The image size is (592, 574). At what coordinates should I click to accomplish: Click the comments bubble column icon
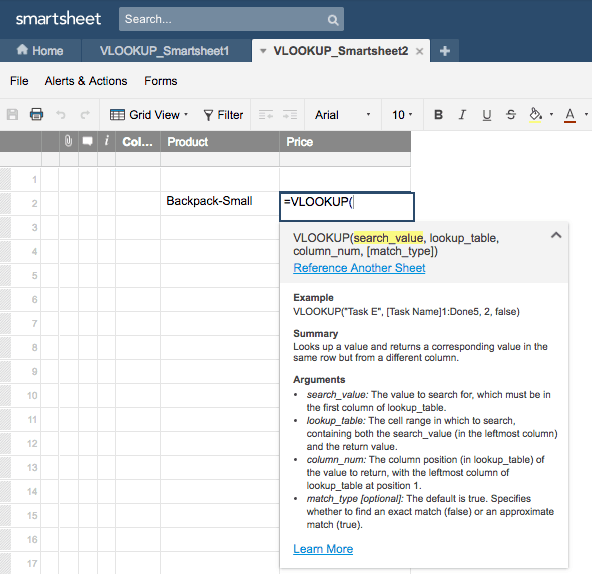(x=88, y=141)
